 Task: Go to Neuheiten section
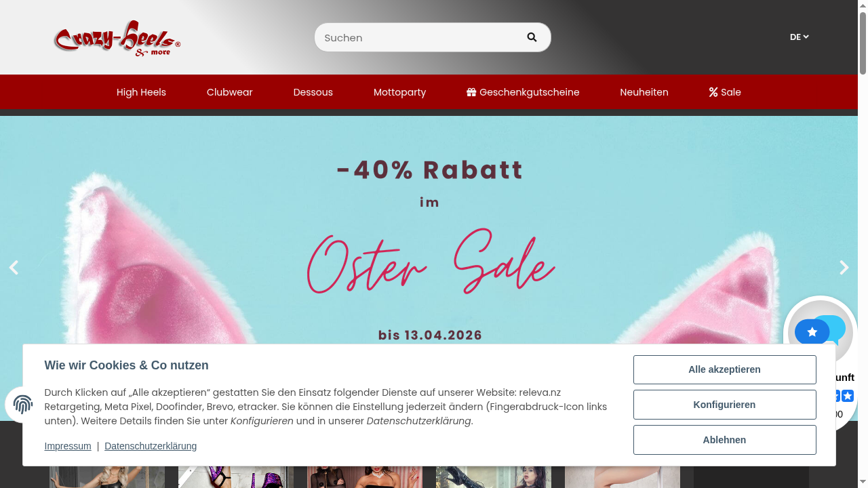[644, 92]
